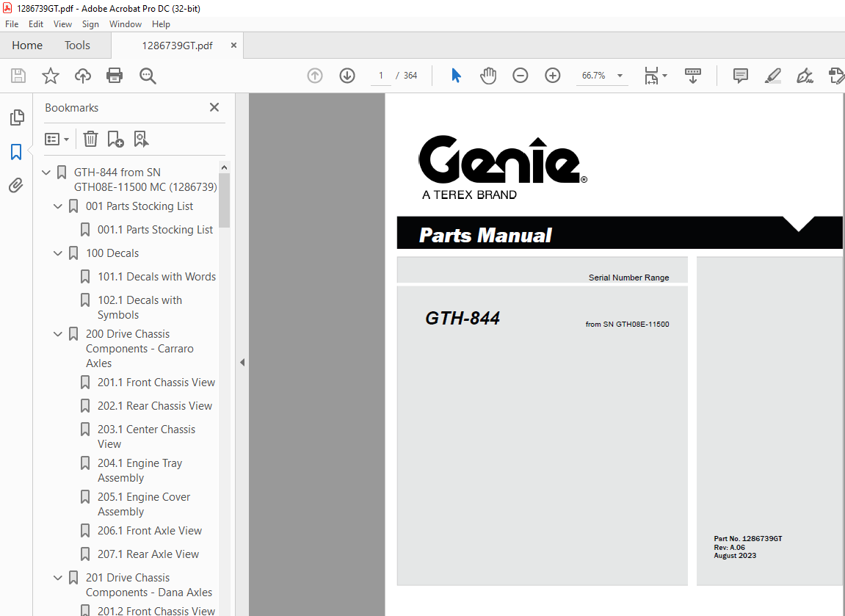Zoom out with minus button

point(520,76)
